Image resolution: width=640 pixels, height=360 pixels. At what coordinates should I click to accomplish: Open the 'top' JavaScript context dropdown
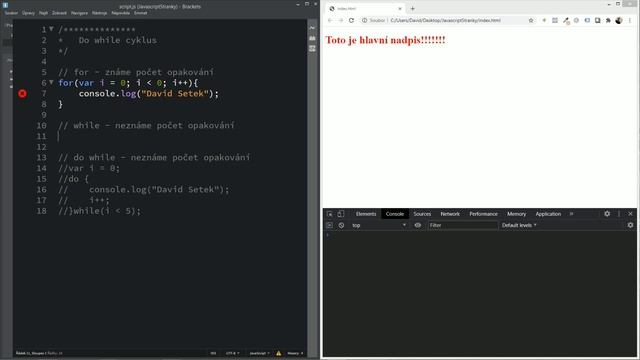379,225
